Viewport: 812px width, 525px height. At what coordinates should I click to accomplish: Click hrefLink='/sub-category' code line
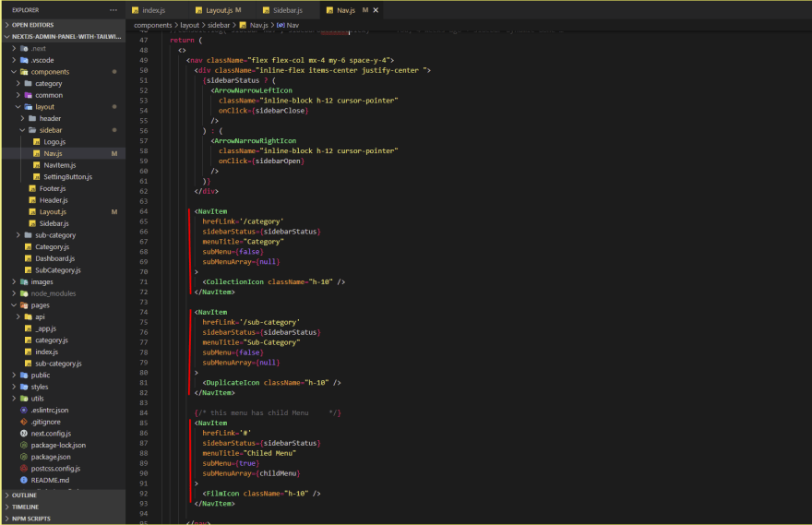coord(251,323)
